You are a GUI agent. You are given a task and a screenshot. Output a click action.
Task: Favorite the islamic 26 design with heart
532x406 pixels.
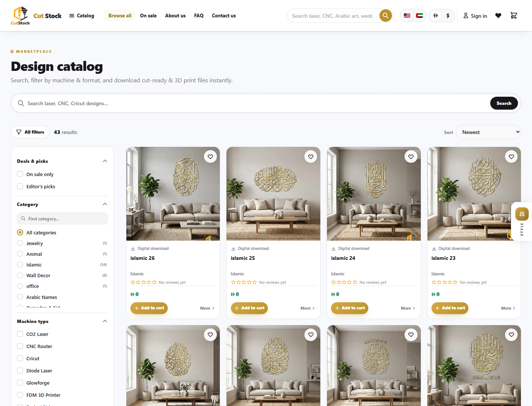210,156
